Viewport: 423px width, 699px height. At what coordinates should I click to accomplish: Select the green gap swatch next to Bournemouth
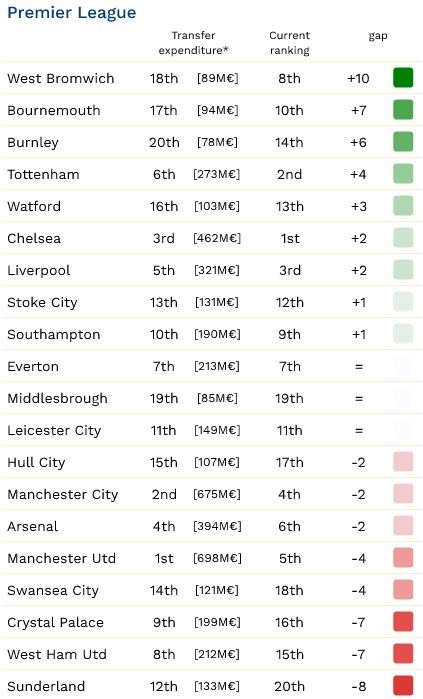(403, 110)
